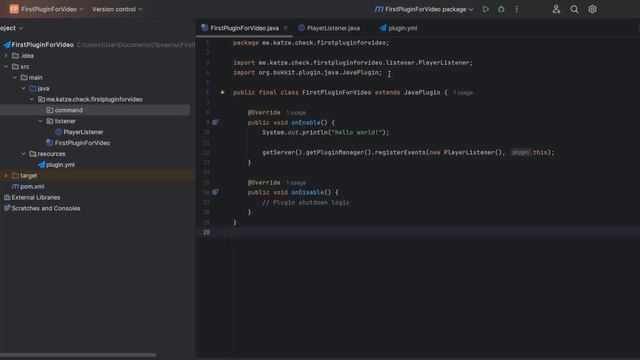Click the PlayerListener class icon in tree
The height and width of the screenshot is (360, 640).
coord(58,132)
